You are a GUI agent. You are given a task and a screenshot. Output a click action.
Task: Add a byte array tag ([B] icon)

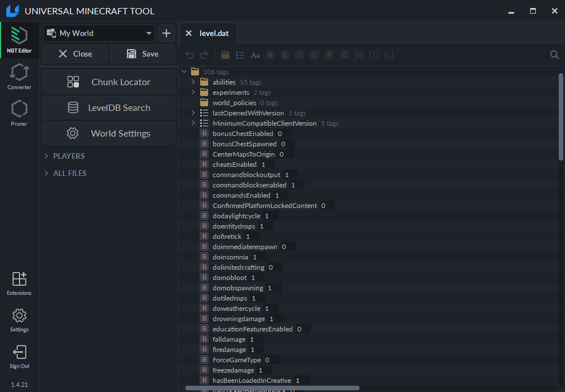[x=359, y=55]
